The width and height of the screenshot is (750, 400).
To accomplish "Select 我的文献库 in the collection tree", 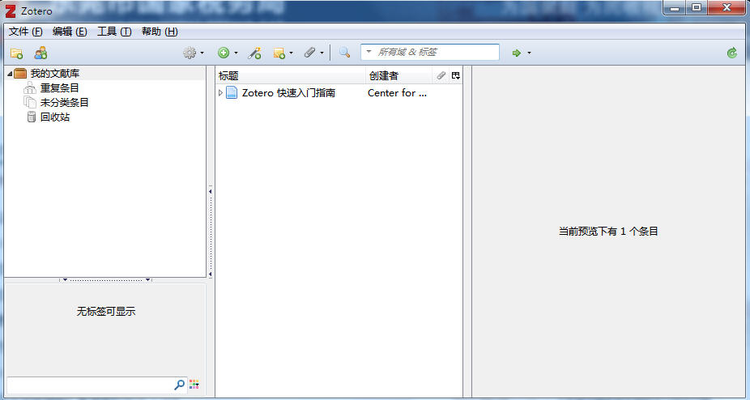I will tap(55, 74).
